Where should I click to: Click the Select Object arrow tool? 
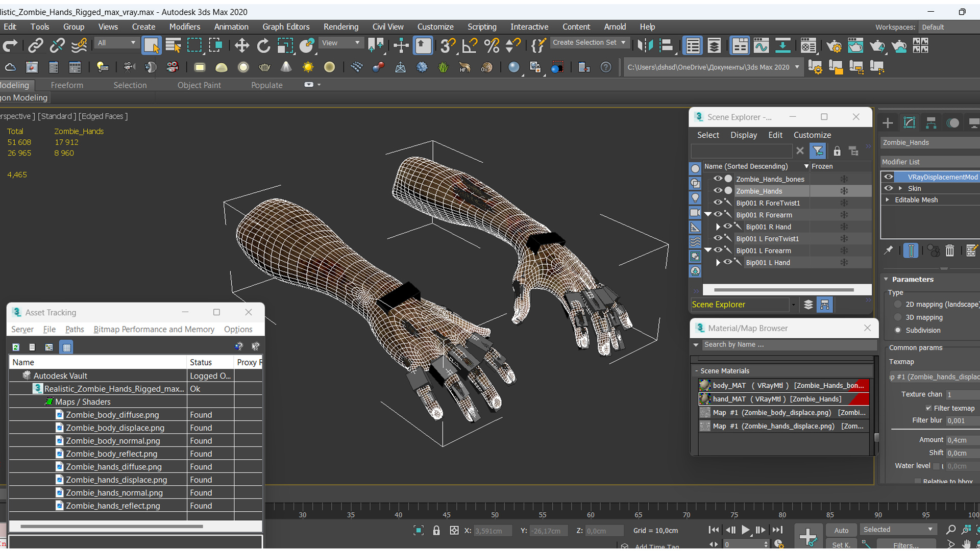pos(152,46)
